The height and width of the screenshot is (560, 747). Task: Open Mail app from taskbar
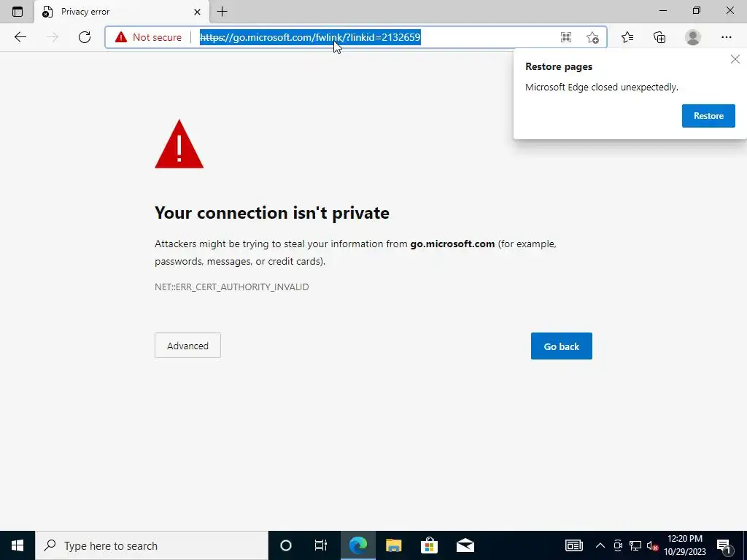pos(465,545)
